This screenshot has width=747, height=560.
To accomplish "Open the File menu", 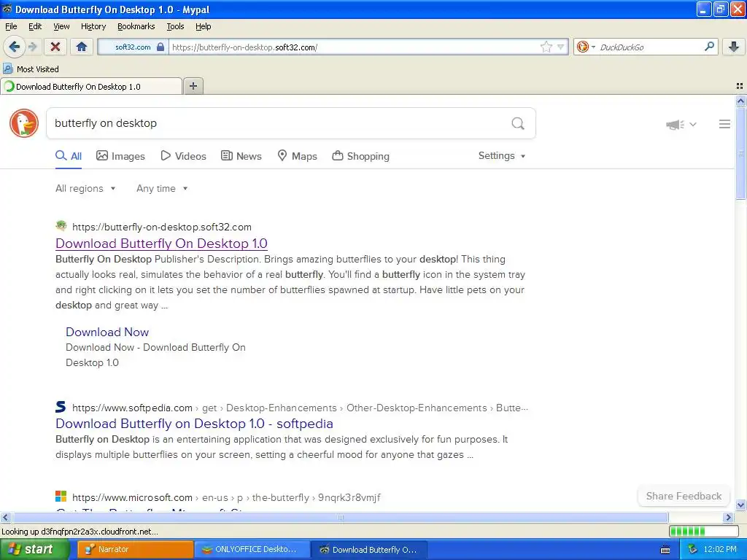I will tap(11, 26).
